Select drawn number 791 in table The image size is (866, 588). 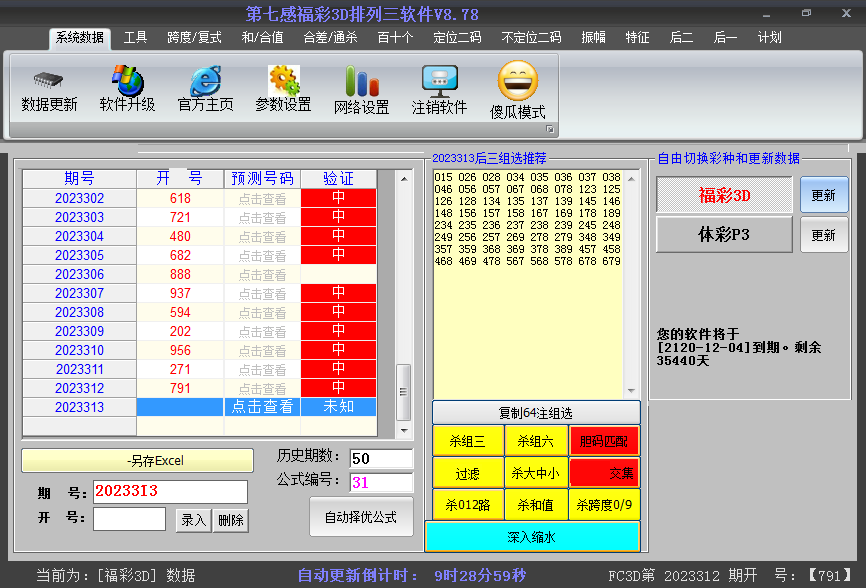click(x=180, y=388)
